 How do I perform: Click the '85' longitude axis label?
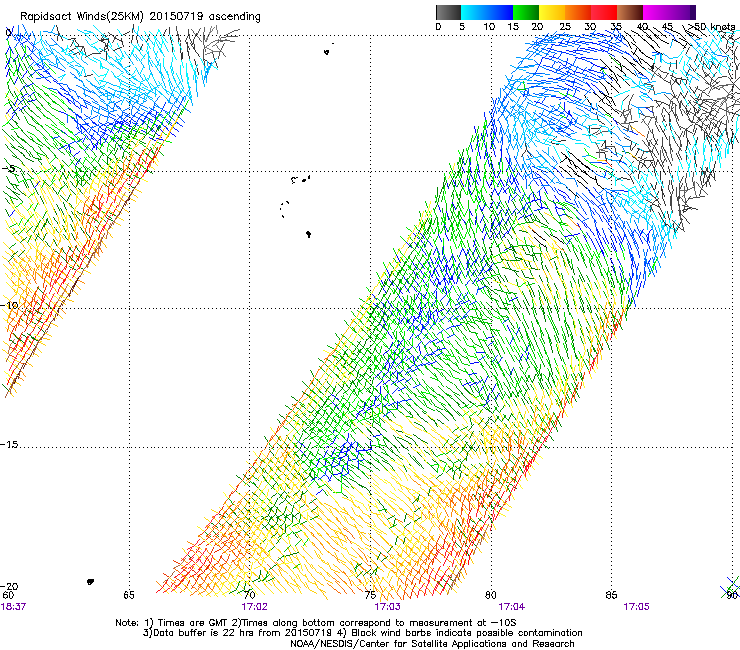point(611,595)
